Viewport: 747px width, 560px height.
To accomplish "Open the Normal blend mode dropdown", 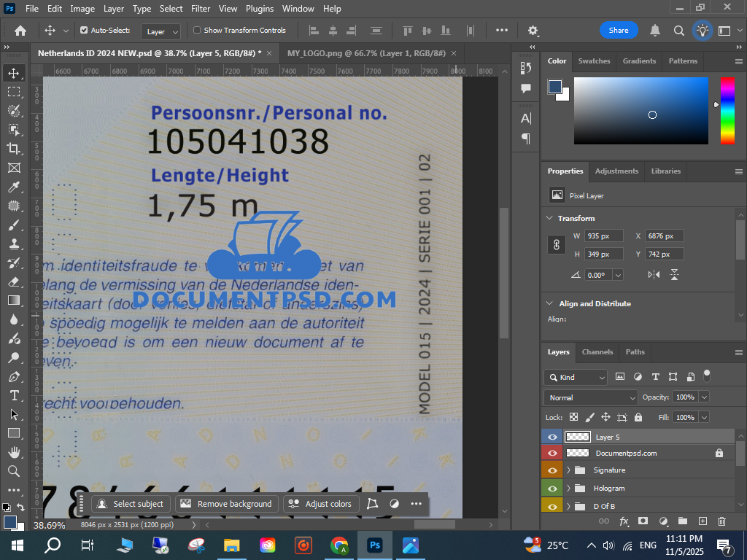I will pos(591,397).
